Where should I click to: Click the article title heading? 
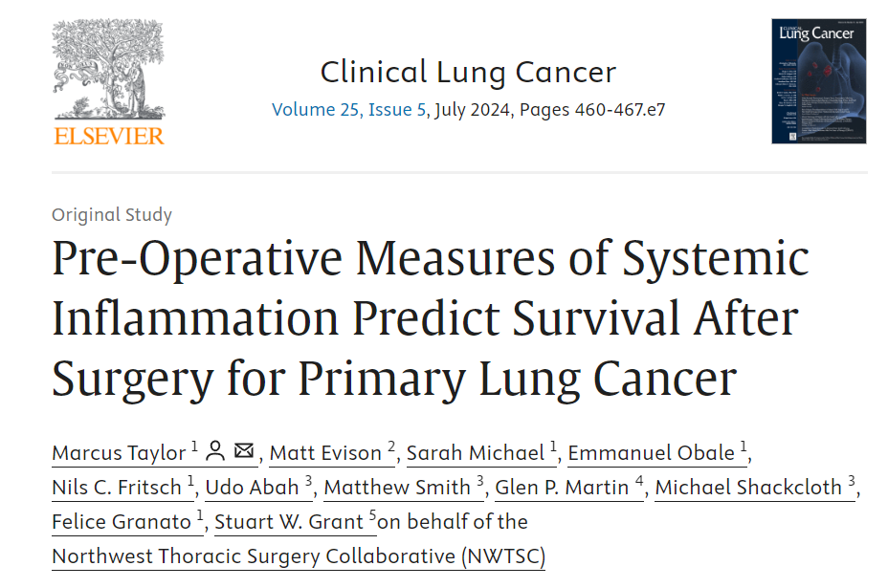click(x=431, y=318)
